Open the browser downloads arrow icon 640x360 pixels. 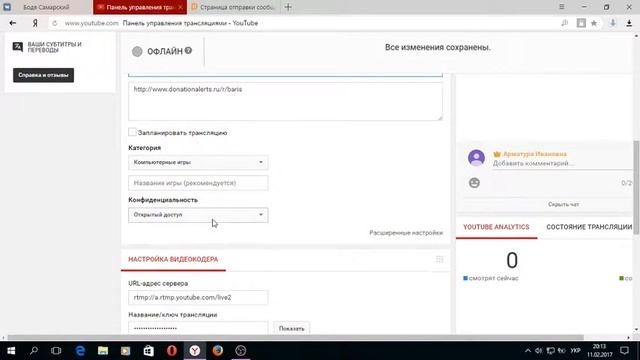coord(629,23)
